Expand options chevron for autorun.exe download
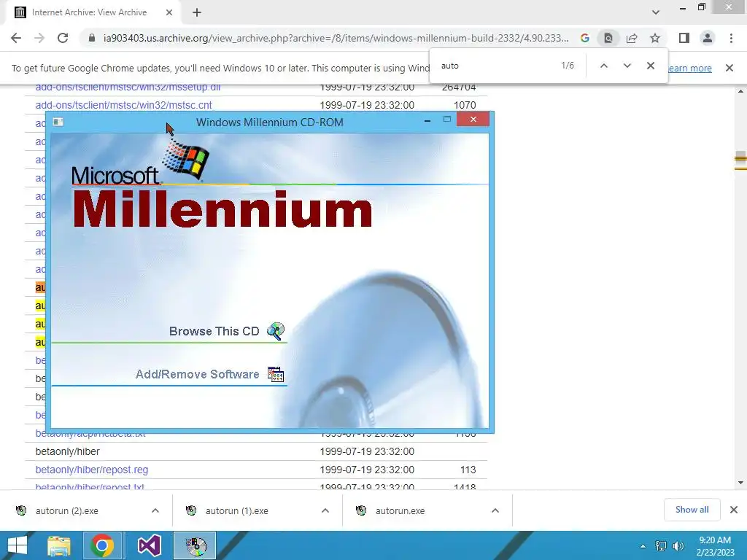747x560 pixels. coord(495,510)
